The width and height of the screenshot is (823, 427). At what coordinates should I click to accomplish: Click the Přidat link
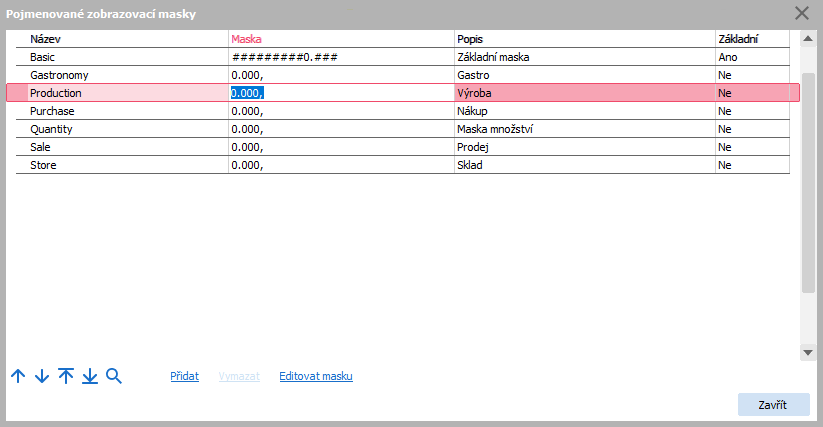183,376
